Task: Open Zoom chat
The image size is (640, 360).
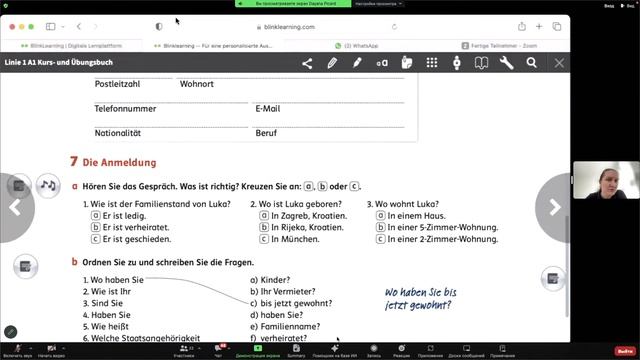Action: coord(219,351)
